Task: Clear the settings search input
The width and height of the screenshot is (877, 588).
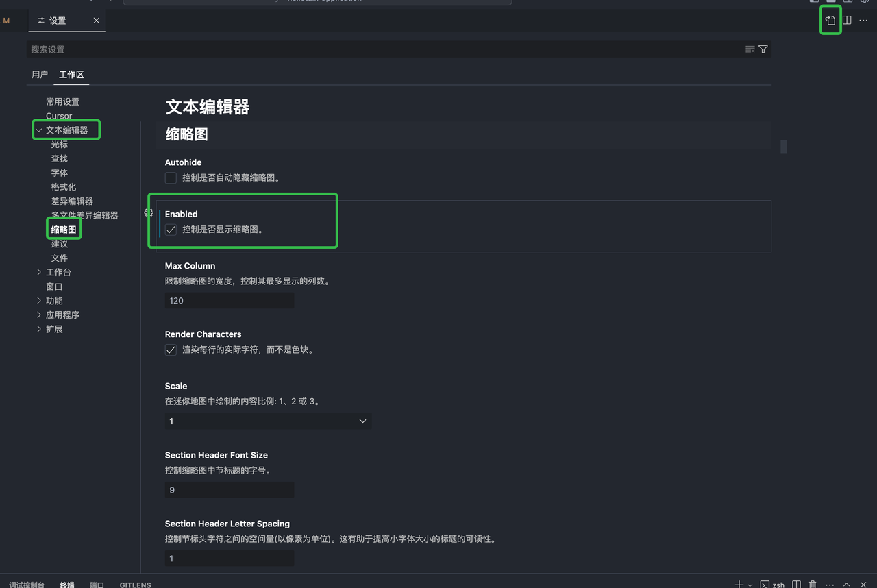Action: 750,49
